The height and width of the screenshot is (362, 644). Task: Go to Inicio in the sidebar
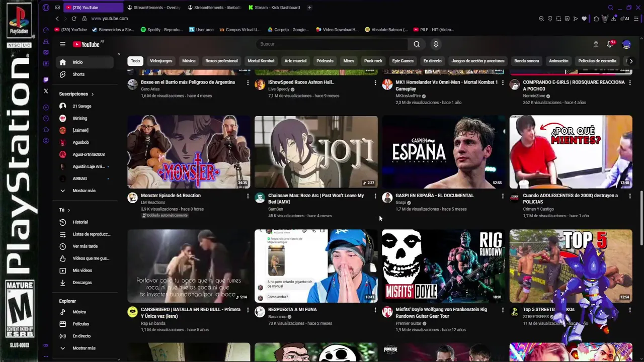(85, 62)
